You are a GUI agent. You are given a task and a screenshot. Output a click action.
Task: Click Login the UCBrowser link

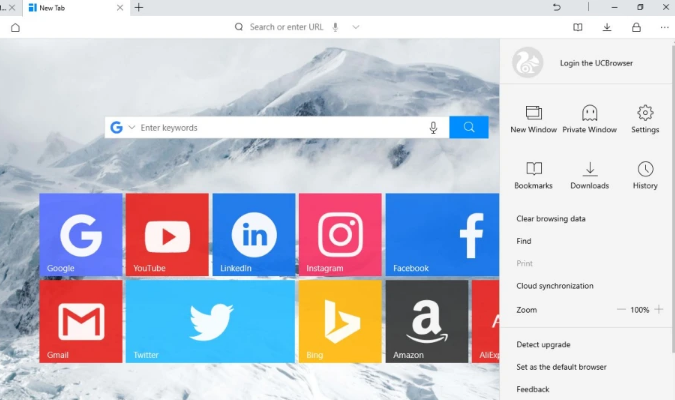click(x=596, y=63)
